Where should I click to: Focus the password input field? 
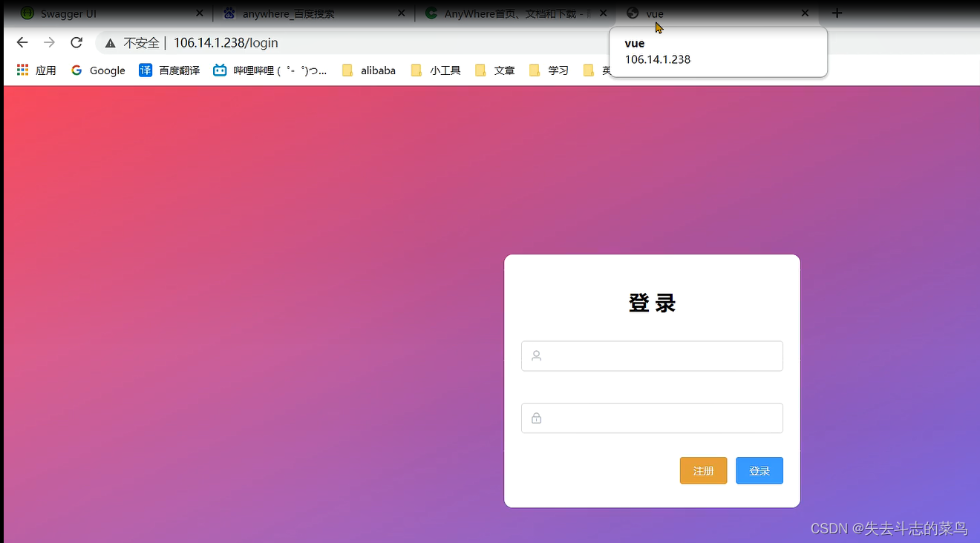pos(652,418)
